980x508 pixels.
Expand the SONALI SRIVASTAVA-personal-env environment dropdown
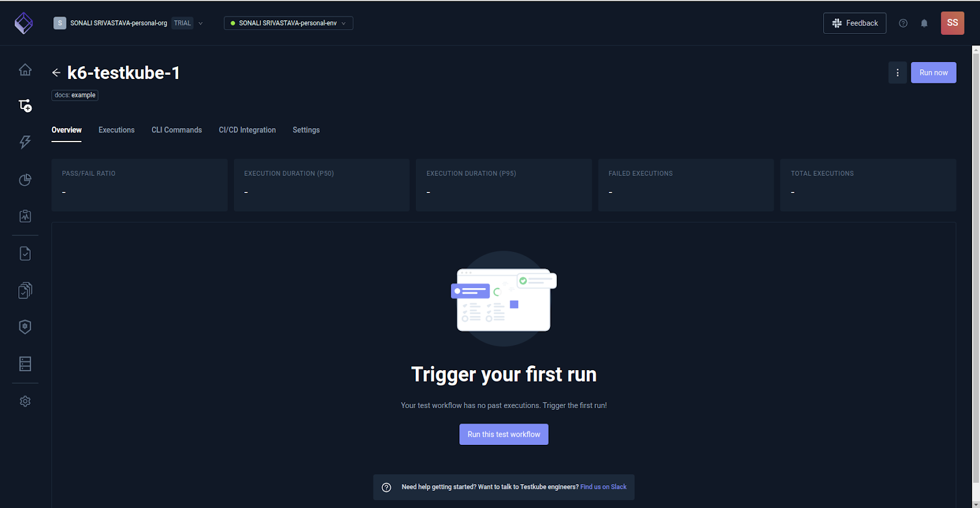click(288, 23)
